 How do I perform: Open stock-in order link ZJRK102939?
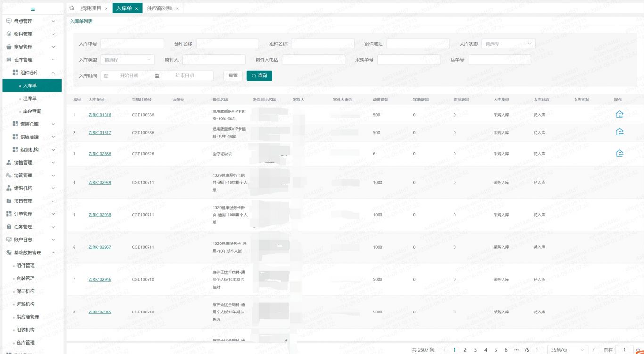tap(100, 182)
